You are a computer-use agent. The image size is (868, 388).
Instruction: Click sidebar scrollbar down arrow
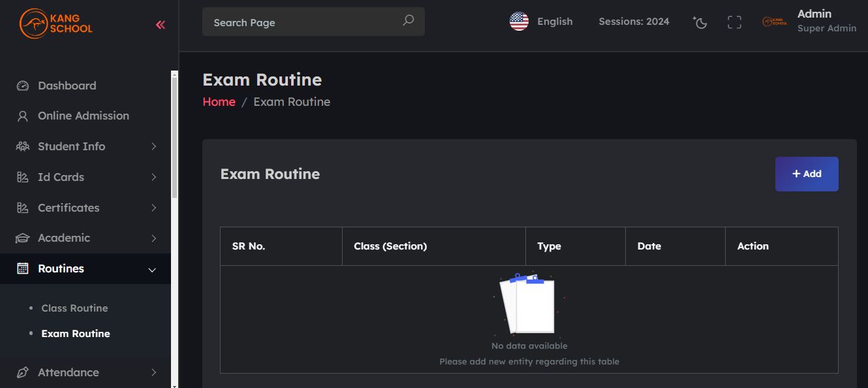click(174, 385)
